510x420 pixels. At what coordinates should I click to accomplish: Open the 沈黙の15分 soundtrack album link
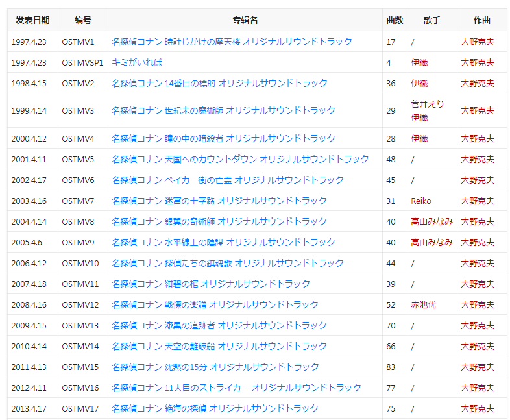click(215, 367)
